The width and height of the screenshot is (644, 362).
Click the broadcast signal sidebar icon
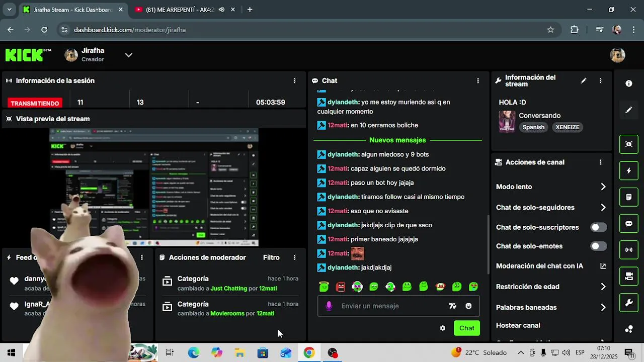[x=629, y=250]
